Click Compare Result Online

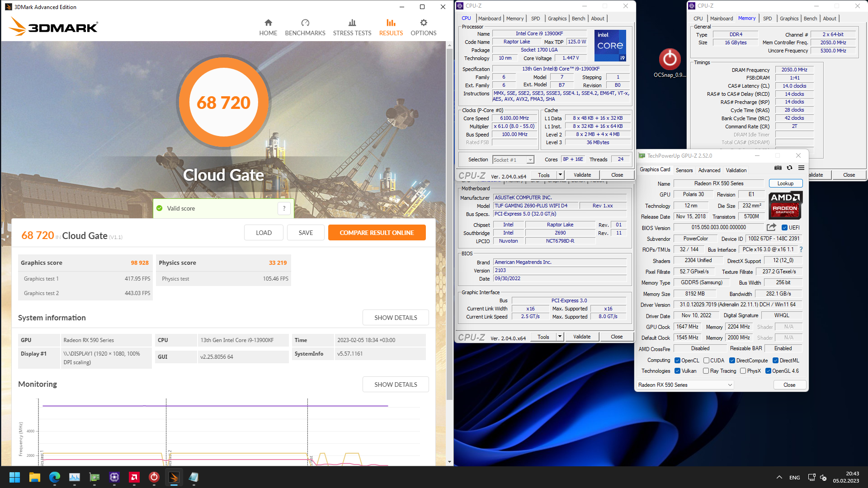[x=377, y=233]
